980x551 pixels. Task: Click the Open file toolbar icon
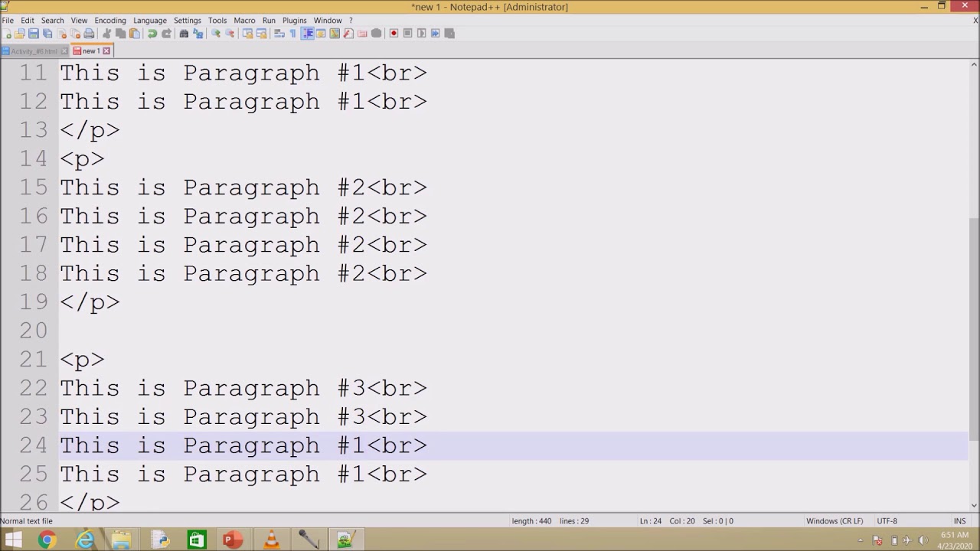click(20, 34)
